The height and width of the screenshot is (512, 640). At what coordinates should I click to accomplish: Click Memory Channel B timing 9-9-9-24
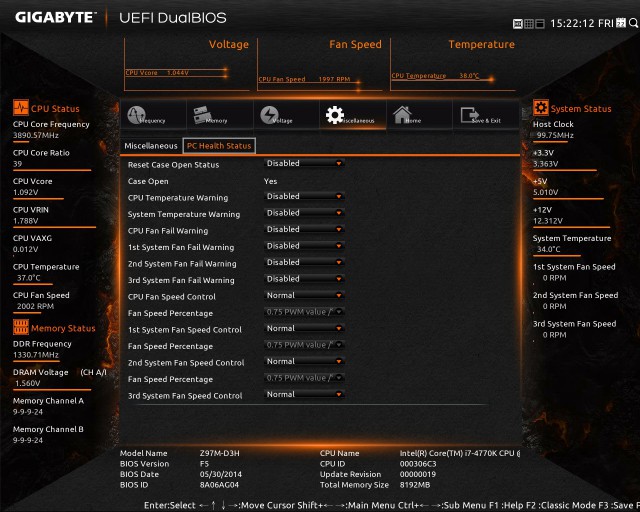(28, 440)
